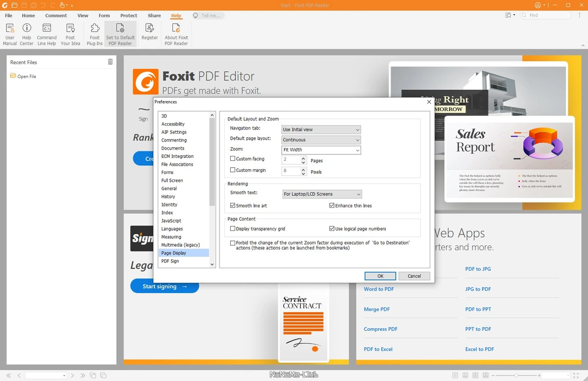Open the File menu

(x=9, y=16)
